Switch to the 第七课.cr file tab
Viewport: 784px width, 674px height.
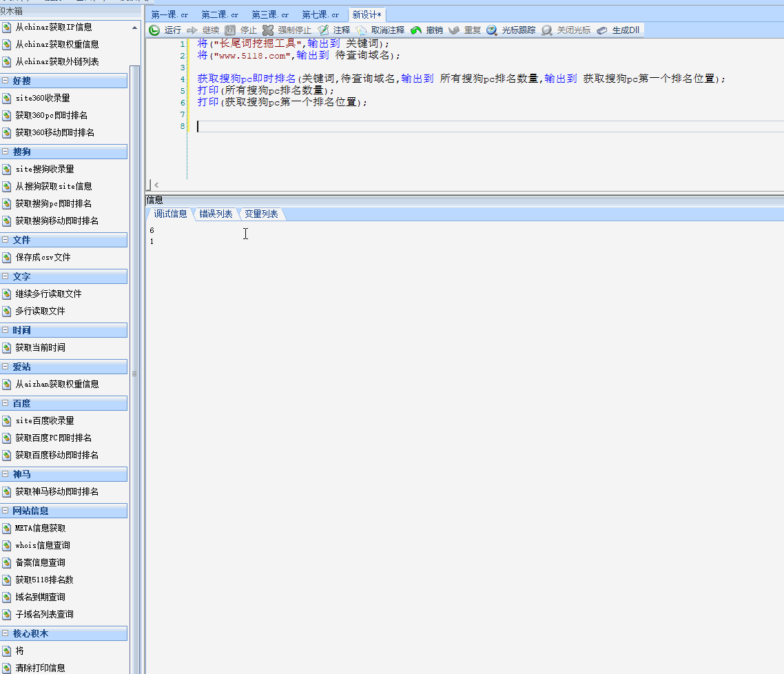(320, 14)
